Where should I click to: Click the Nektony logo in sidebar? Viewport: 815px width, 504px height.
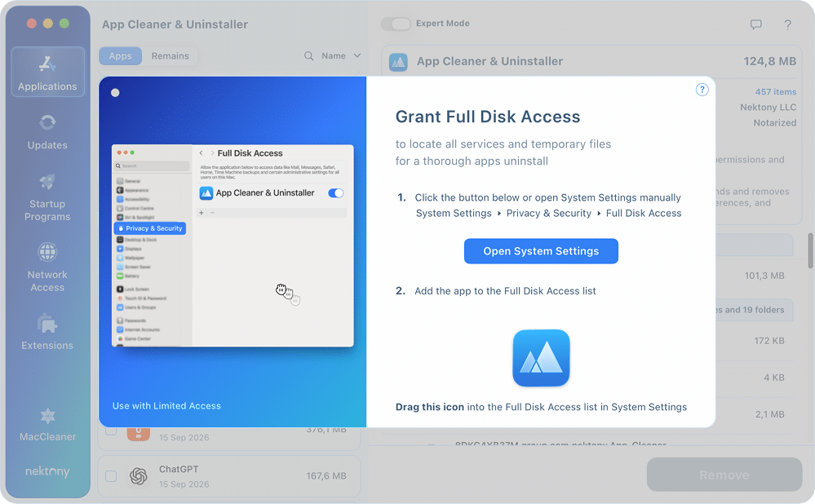pos(47,471)
